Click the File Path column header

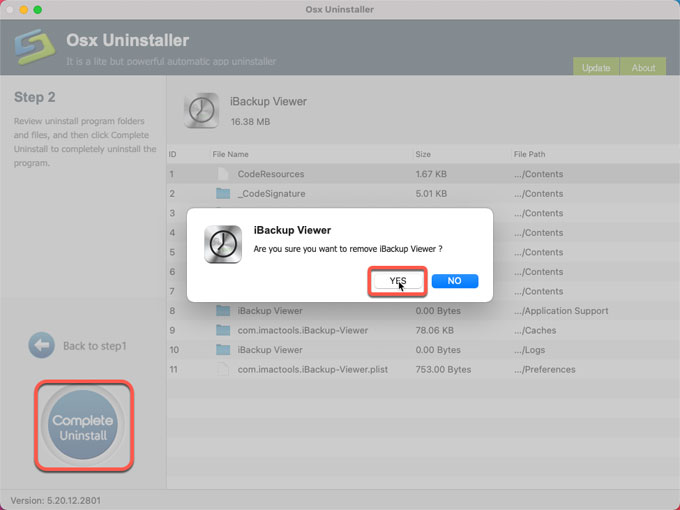529,154
